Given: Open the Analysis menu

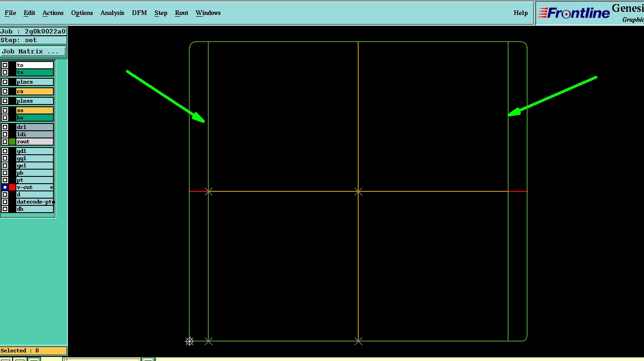Looking at the screenshot, I should click(x=112, y=13).
